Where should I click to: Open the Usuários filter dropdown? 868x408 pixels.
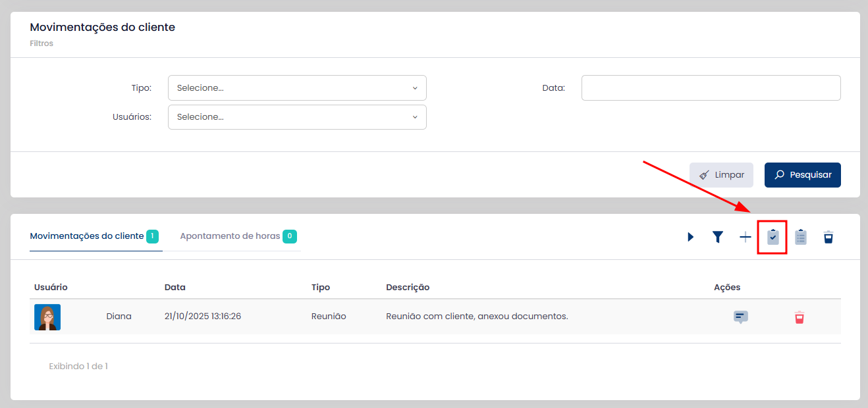click(x=297, y=117)
